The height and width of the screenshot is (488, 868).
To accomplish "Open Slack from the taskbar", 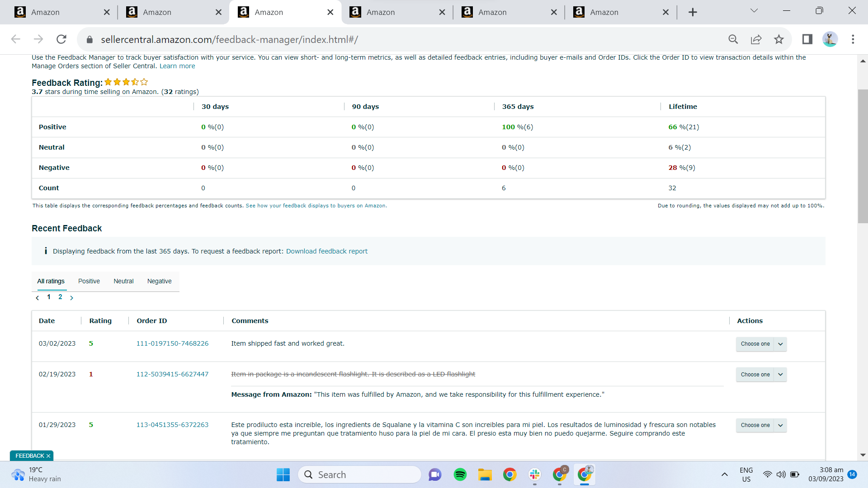I will 535,474.
